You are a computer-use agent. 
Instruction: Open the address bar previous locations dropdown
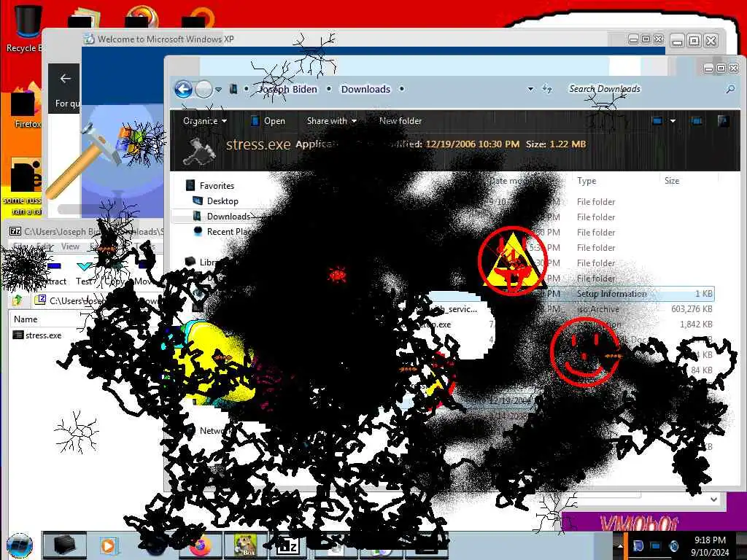click(x=530, y=89)
